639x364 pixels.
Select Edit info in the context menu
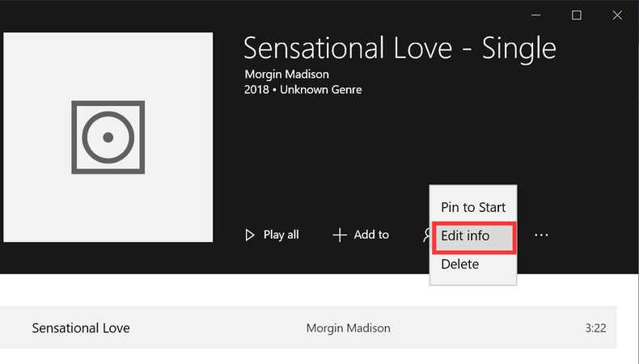pos(472,236)
